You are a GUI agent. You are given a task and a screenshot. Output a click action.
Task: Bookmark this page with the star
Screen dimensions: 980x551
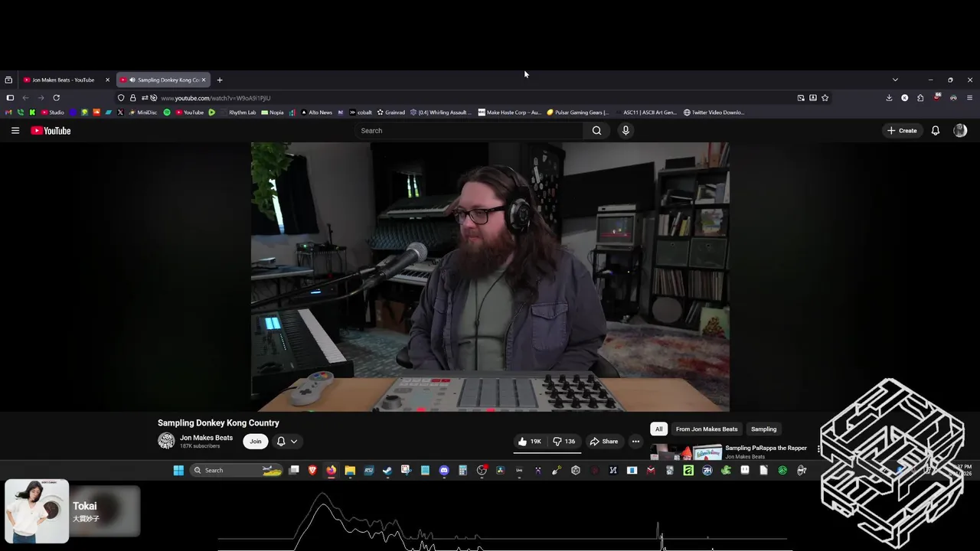825,98
